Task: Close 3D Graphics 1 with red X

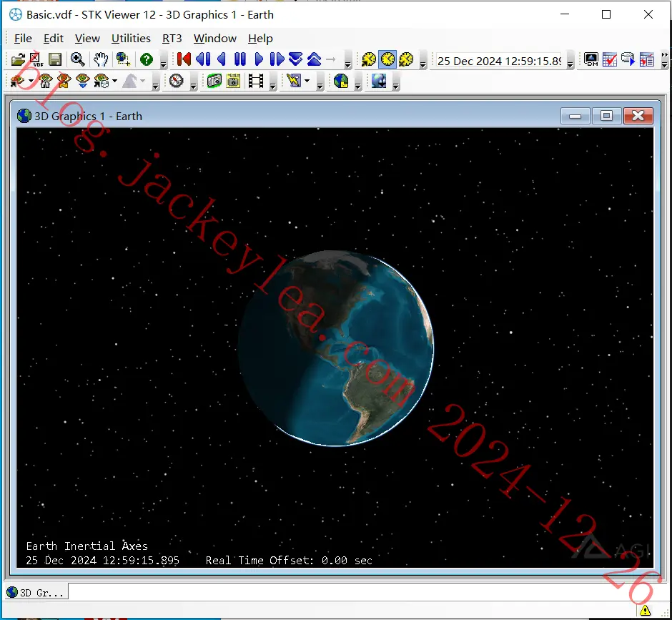Action: 638,116
